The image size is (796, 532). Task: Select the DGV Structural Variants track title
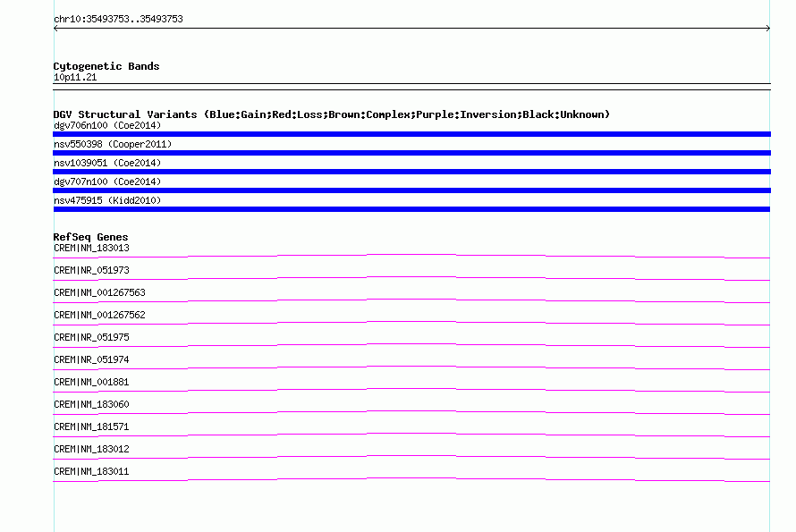332,114
